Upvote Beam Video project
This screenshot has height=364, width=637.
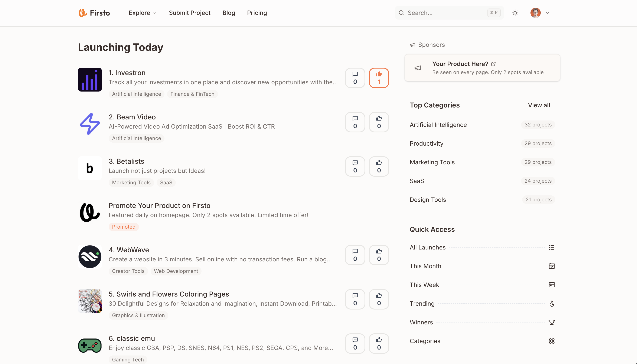click(379, 122)
